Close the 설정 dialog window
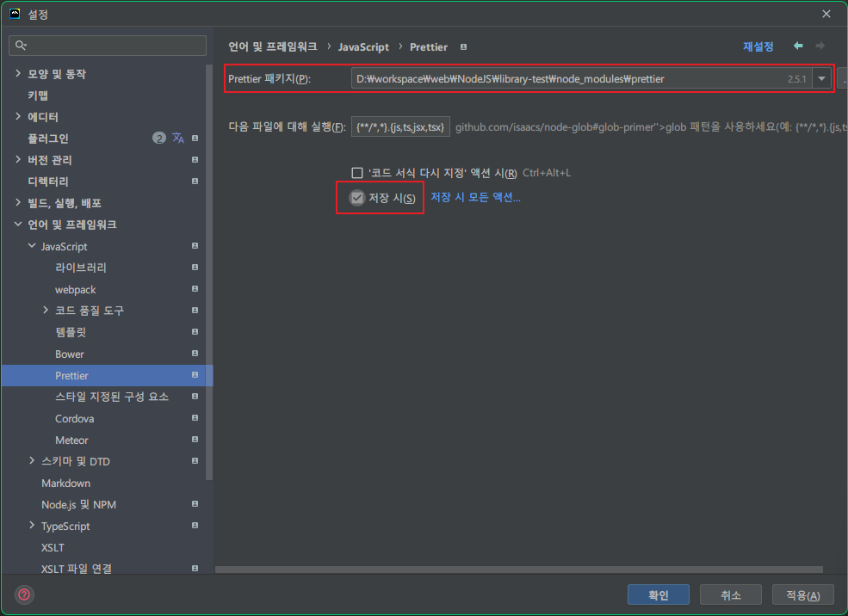The height and width of the screenshot is (616, 848). (x=826, y=14)
